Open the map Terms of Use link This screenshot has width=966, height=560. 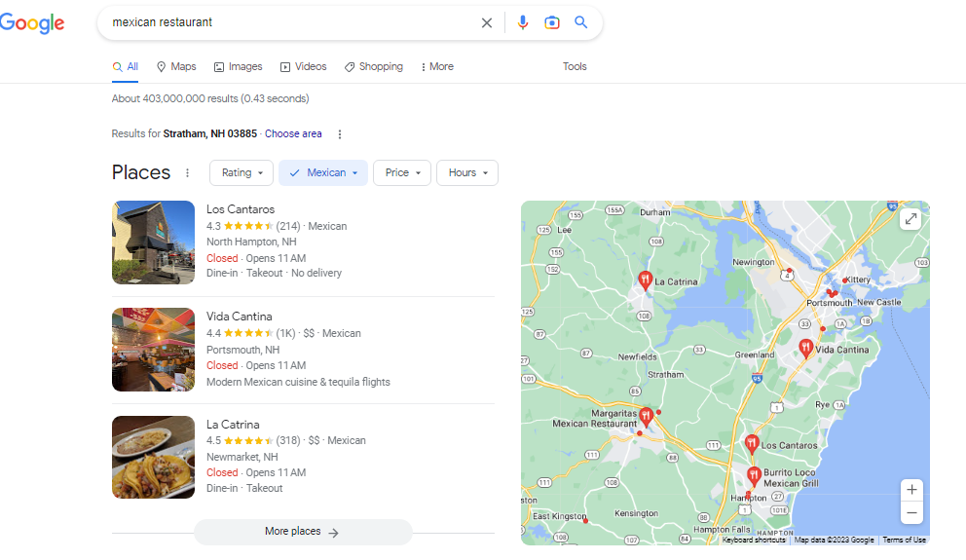904,541
